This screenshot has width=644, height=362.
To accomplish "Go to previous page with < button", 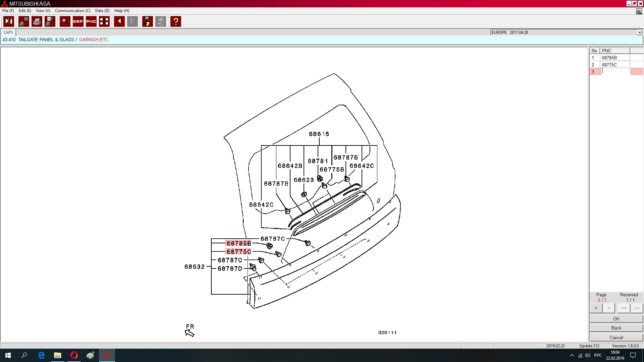I will pos(596,308).
